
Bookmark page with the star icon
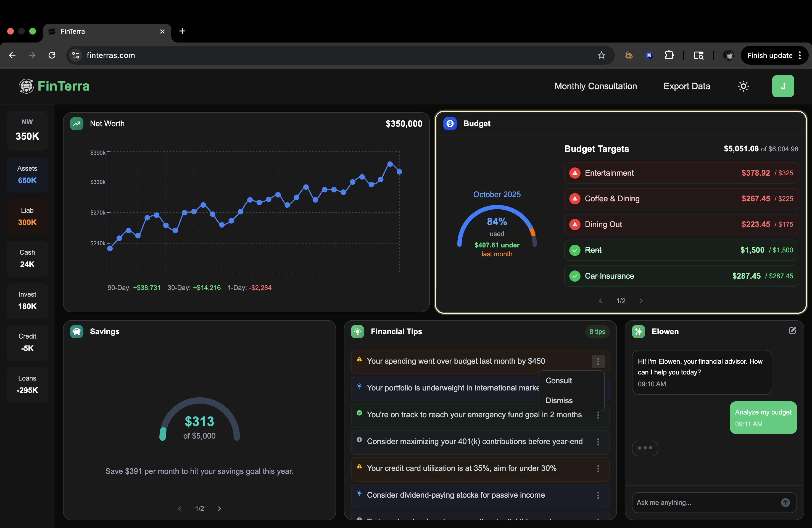coord(601,55)
